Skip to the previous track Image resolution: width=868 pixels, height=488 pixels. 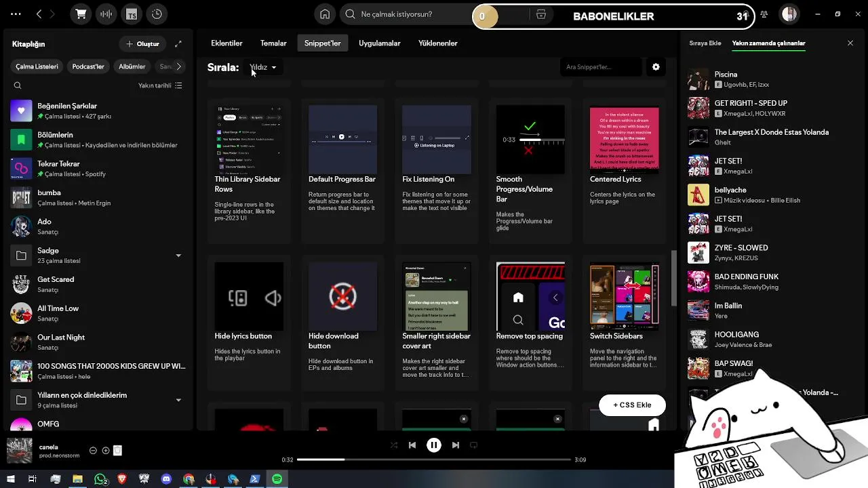click(412, 445)
